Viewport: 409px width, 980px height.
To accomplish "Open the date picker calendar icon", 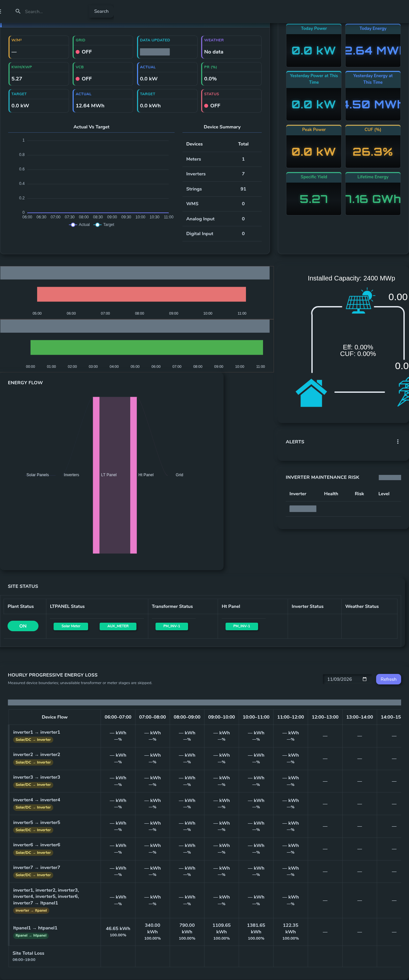I will (x=364, y=679).
